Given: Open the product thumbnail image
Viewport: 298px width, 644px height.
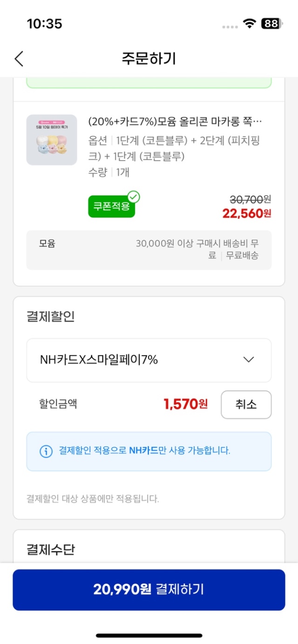Looking at the screenshot, I should [x=52, y=140].
